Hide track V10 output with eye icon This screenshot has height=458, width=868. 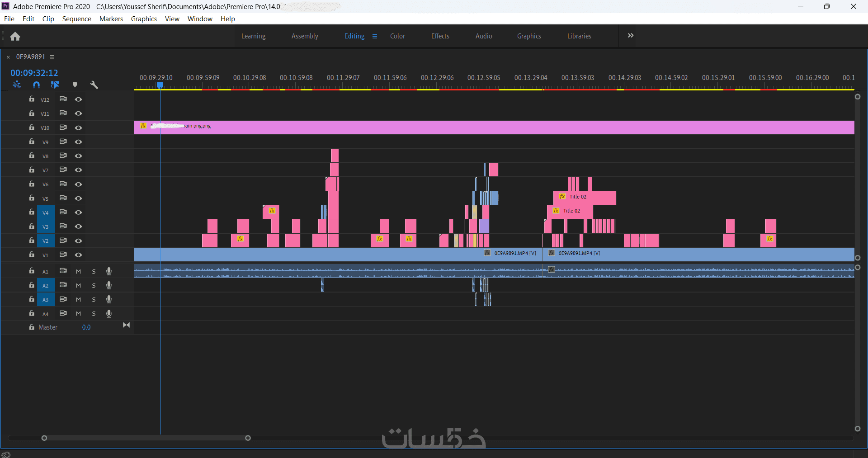79,127
